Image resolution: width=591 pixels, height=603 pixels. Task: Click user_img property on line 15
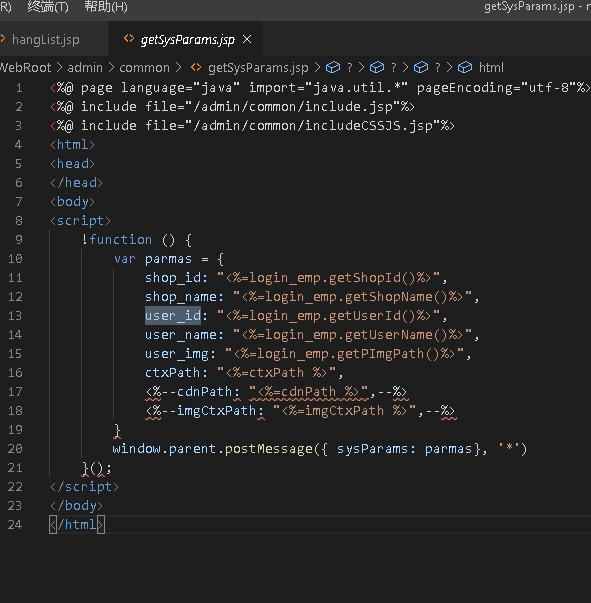click(176, 354)
